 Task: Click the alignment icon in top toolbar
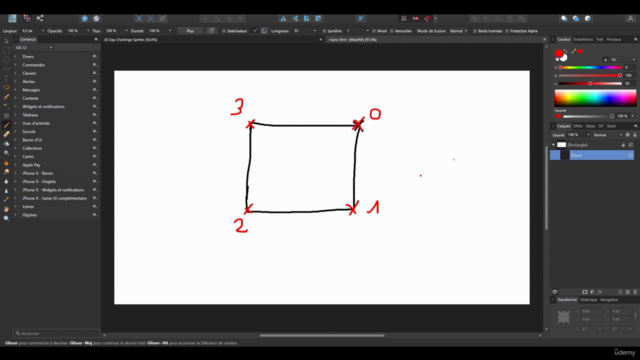click(x=361, y=18)
